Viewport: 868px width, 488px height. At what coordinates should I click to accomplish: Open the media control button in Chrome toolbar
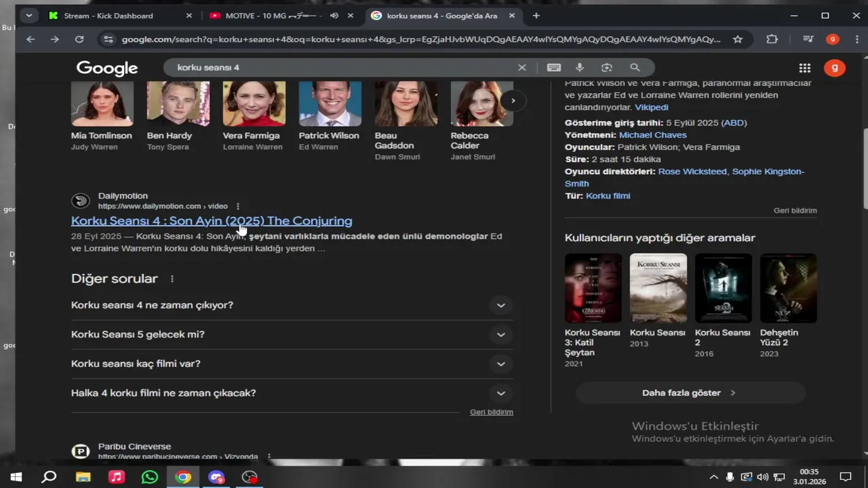pos(808,39)
